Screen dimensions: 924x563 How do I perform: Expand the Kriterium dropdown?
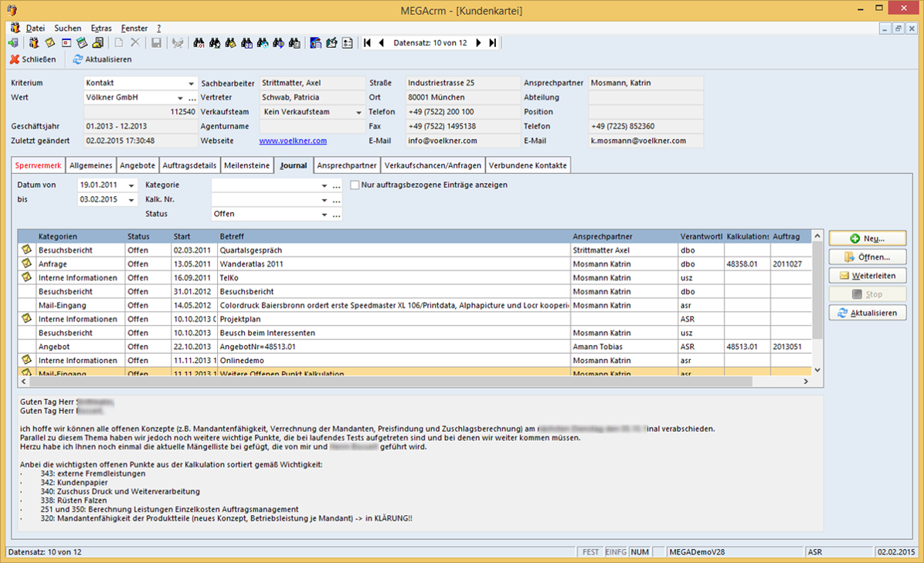point(191,83)
